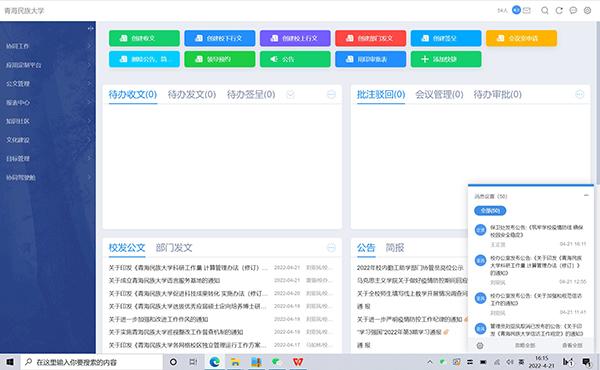Open the settings gear in the top-right header
The width and height of the screenshot is (600, 370).
pyautogui.click(x=587, y=11)
